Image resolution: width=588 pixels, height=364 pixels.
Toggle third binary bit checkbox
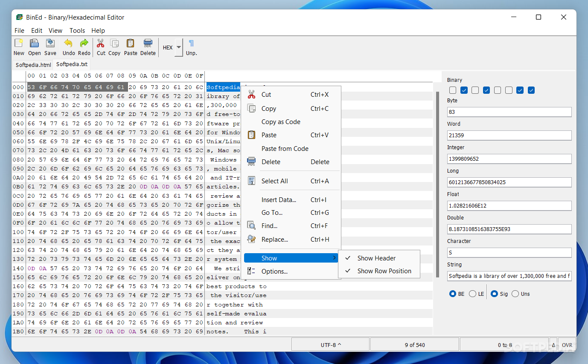coord(475,90)
